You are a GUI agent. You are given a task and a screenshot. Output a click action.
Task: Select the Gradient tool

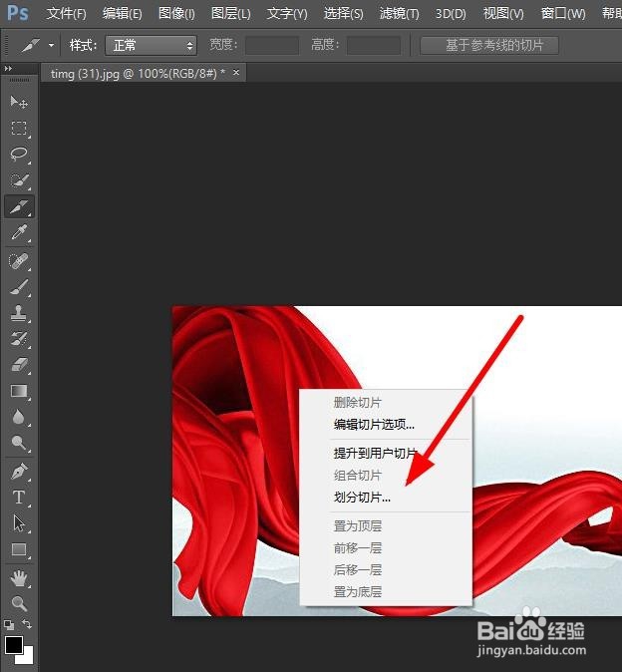click(x=19, y=391)
